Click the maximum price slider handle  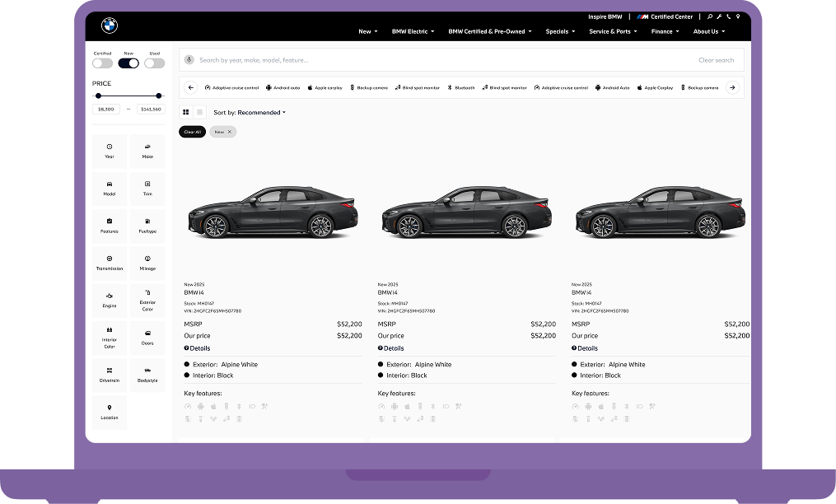point(159,96)
